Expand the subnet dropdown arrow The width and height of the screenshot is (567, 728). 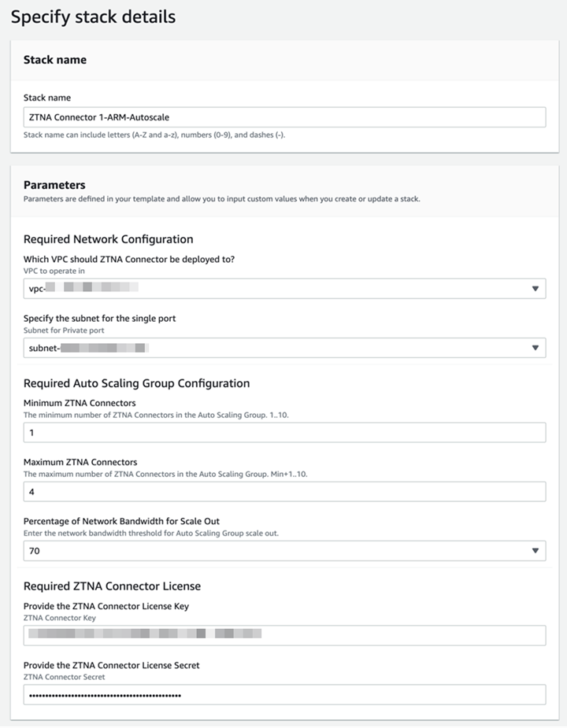(535, 348)
